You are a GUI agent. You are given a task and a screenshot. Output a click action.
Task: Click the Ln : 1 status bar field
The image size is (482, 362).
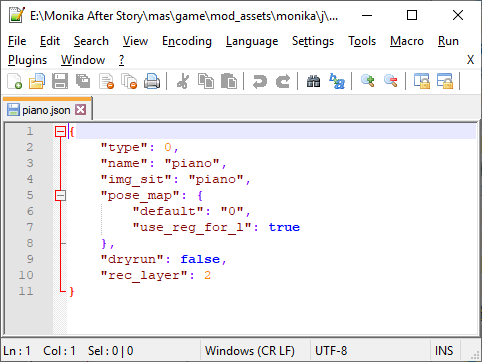coord(17,351)
